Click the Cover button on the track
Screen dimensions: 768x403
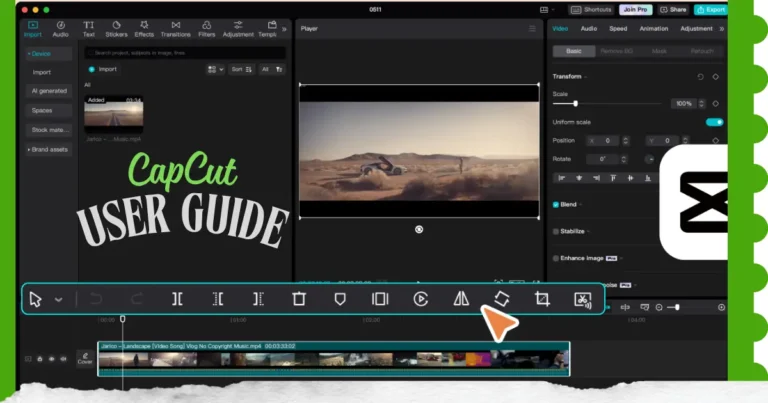pos(85,358)
